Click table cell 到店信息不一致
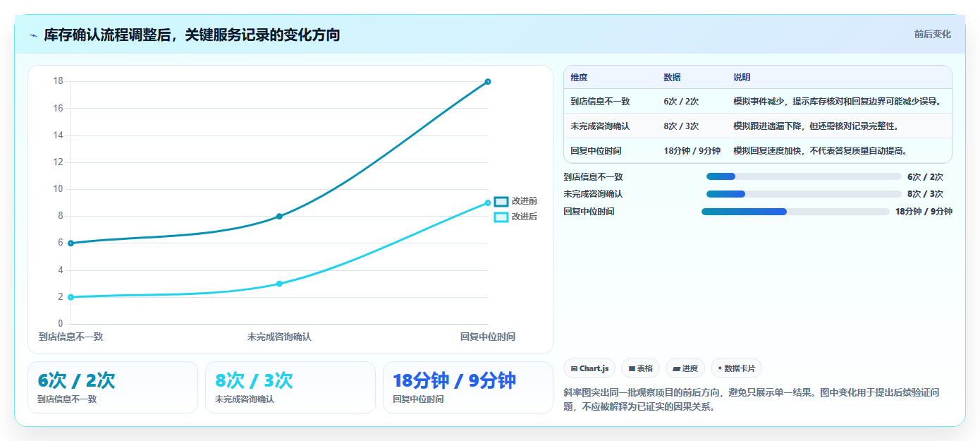Image resolution: width=980 pixels, height=441 pixels. click(600, 102)
